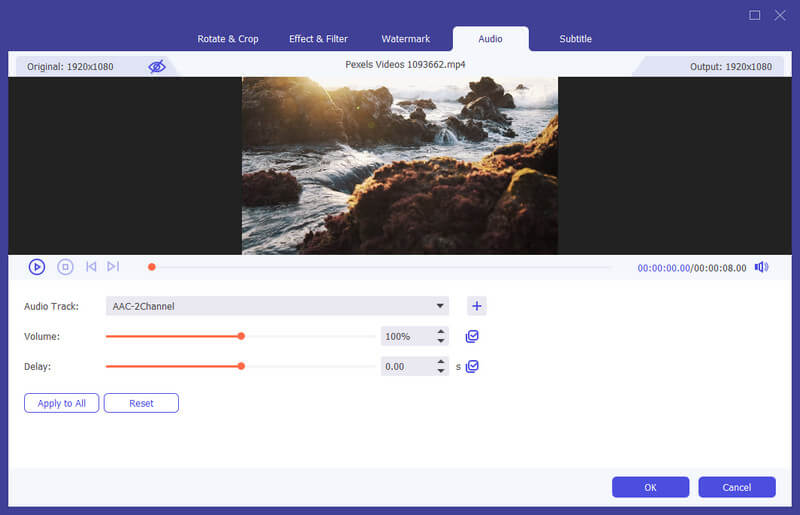Screen dimensions: 800x515
Task: Stop the video playback
Action: click(x=65, y=267)
